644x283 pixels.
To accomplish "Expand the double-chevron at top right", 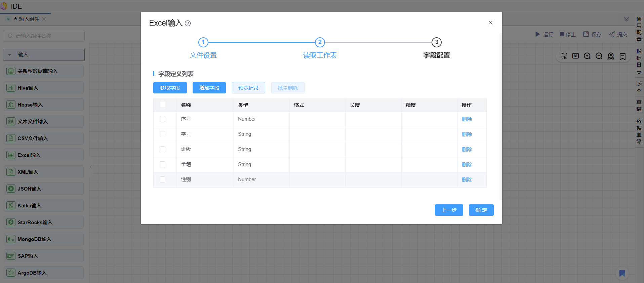I will (627, 19).
